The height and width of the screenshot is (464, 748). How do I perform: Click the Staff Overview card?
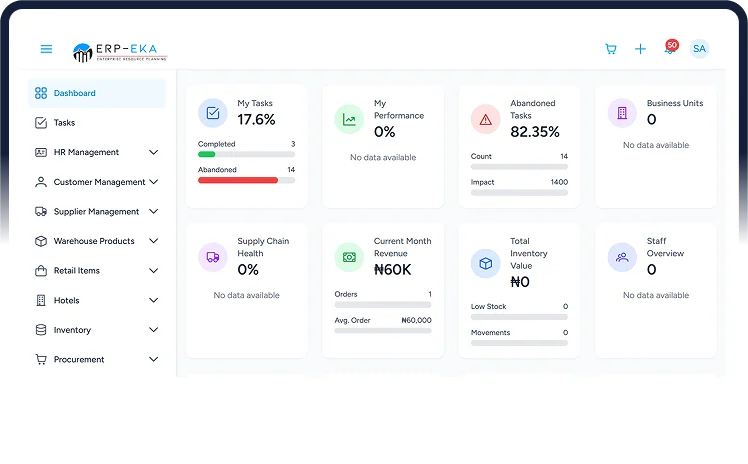coord(655,290)
